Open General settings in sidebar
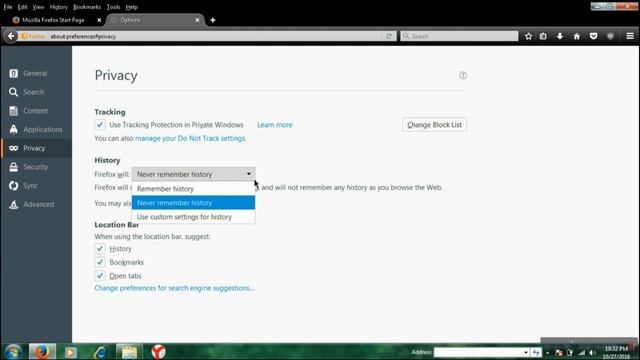 36,73
